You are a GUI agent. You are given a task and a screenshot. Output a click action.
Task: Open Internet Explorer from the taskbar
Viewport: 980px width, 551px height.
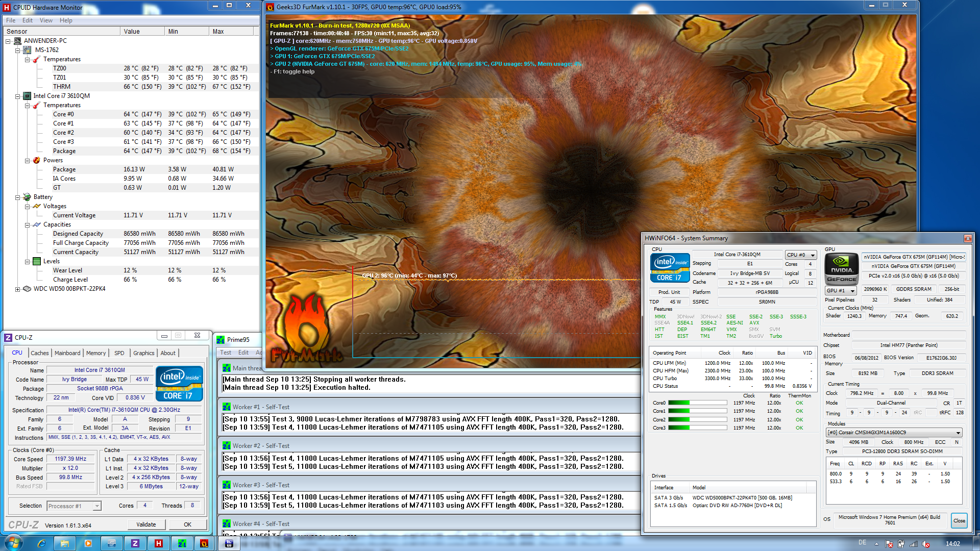coord(41,543)
